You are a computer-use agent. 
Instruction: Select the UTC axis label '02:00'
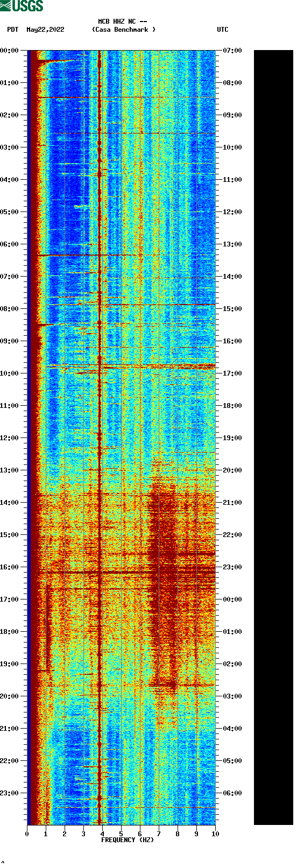[232, 664]
